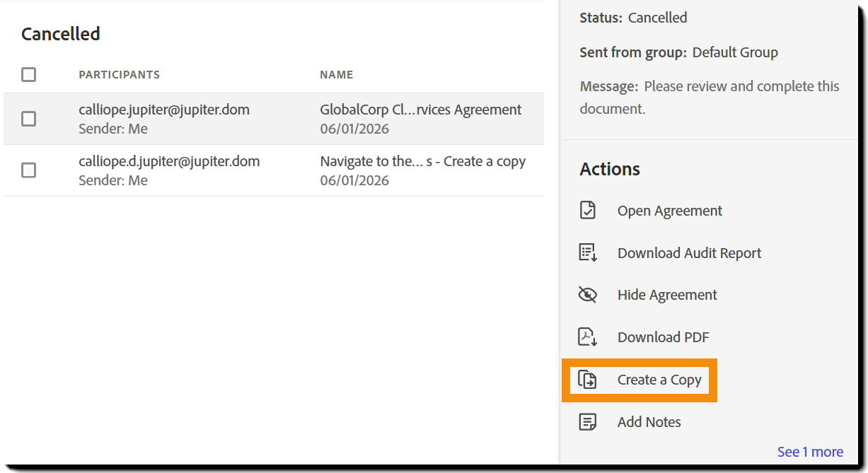Screen dimensions: 868x473
Task: Check the GlobalCorp agreement row checkbox
Action: 28,119
